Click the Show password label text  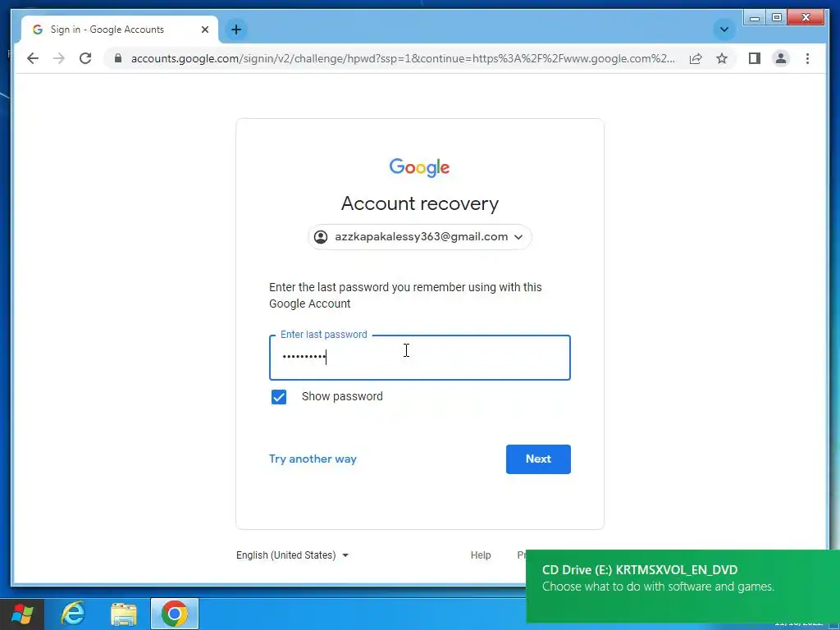tap(342, 396)
